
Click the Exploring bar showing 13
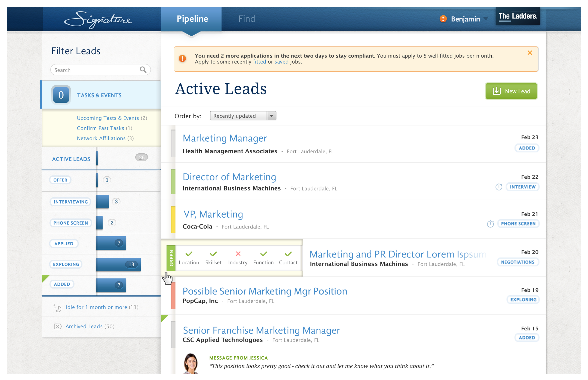tap(118, 265)
